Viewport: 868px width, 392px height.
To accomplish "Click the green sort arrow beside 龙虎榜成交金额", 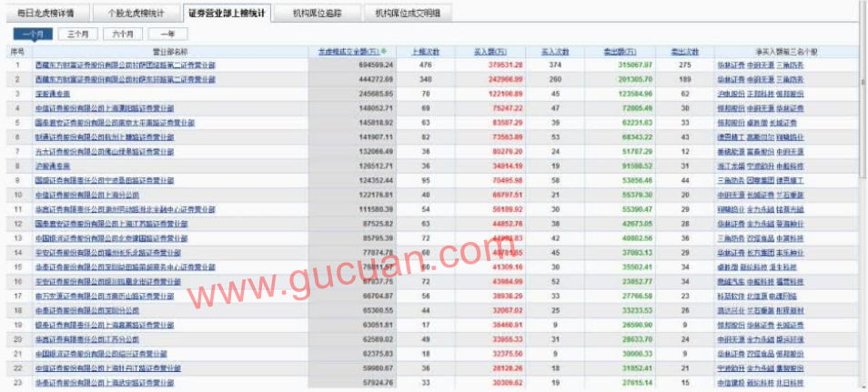I will (x=384, y=52).
